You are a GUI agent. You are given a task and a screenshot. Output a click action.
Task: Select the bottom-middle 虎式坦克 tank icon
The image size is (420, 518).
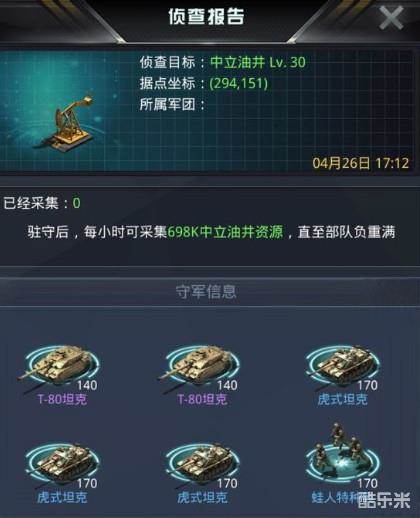tap(202, 464)
